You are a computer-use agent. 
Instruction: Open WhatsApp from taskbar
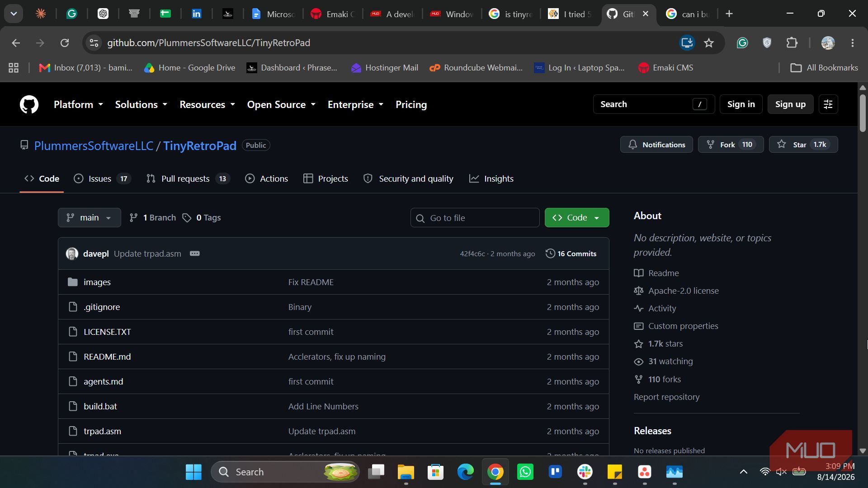pos(525,472)
